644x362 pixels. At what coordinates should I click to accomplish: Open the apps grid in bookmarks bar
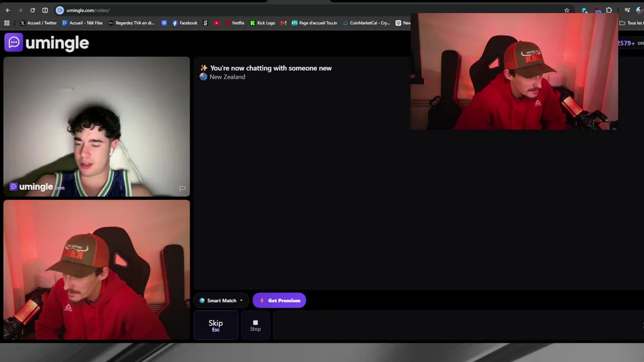click(x=7, y=23)
